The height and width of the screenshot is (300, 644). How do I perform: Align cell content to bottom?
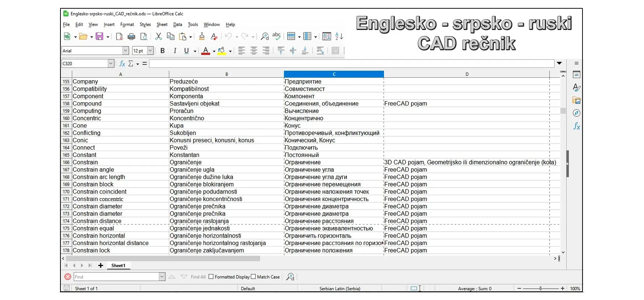[305, 51]
